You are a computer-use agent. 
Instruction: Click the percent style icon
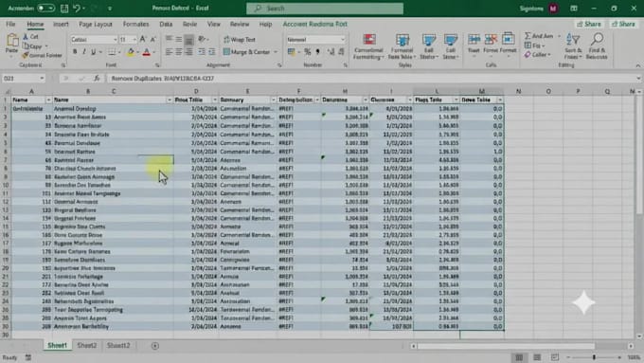[x=307, y=52]
